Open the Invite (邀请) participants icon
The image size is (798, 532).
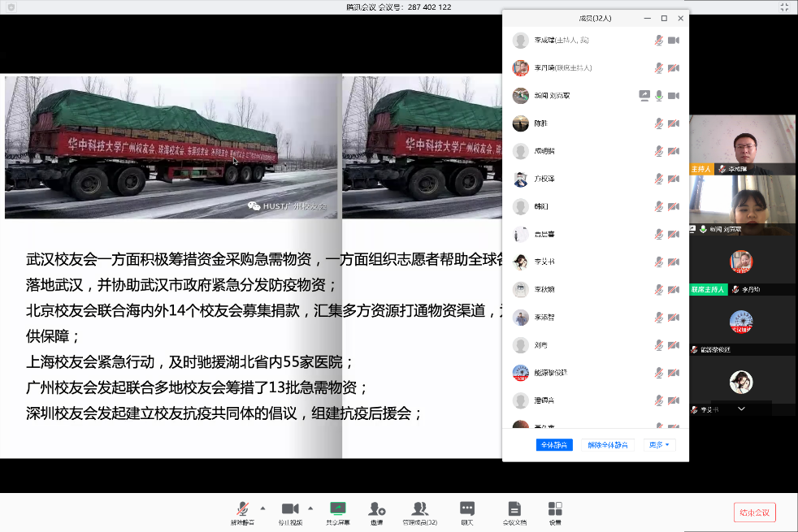coord(376,512)
